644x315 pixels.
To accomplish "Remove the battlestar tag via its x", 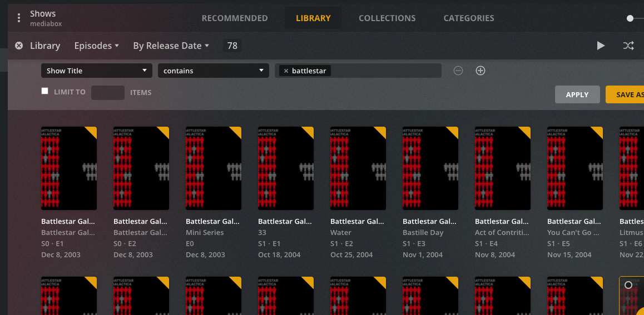I will 286,71.
